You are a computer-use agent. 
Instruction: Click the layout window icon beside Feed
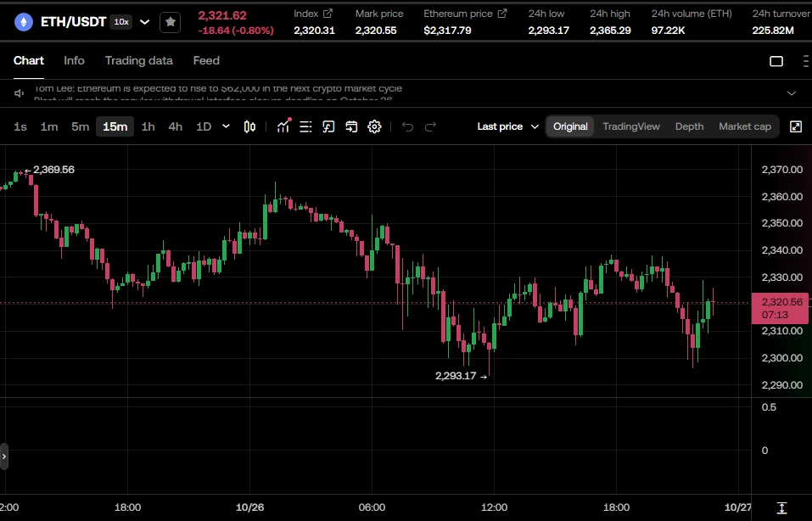point(776,61)
